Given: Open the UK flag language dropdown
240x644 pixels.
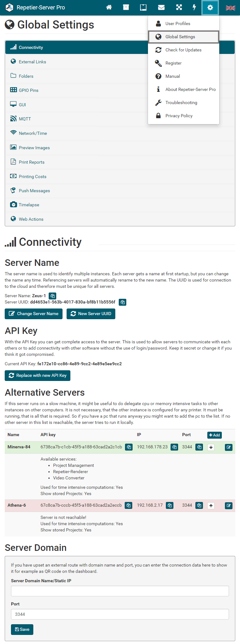Looking at the screenshot, I should (x=230, y=8).
